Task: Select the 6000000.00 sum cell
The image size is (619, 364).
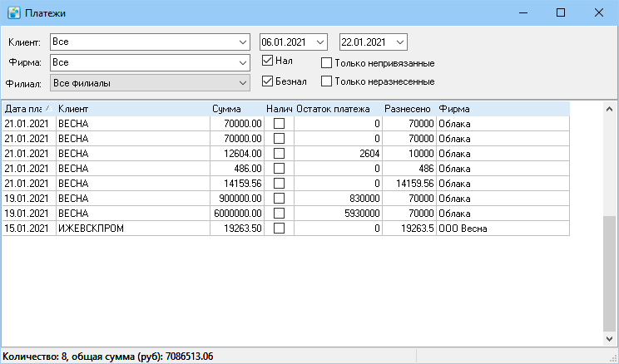Action: point(237,214)
